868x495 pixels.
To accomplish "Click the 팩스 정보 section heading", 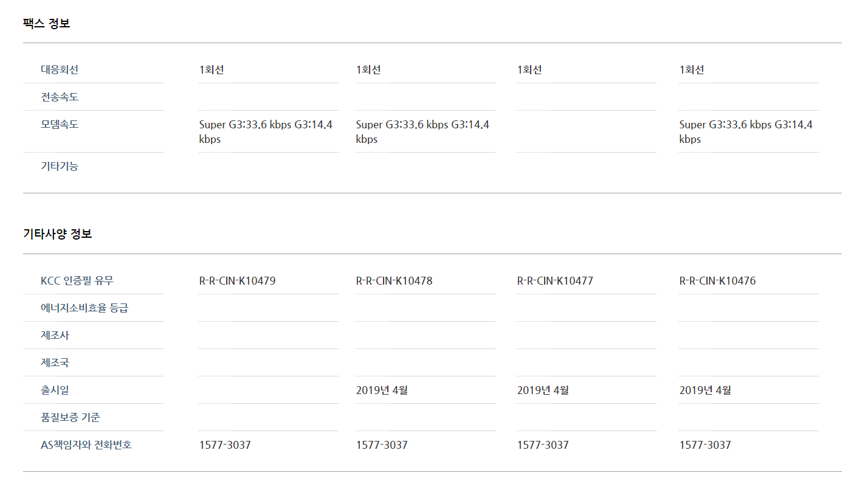I will click(47, 24).
